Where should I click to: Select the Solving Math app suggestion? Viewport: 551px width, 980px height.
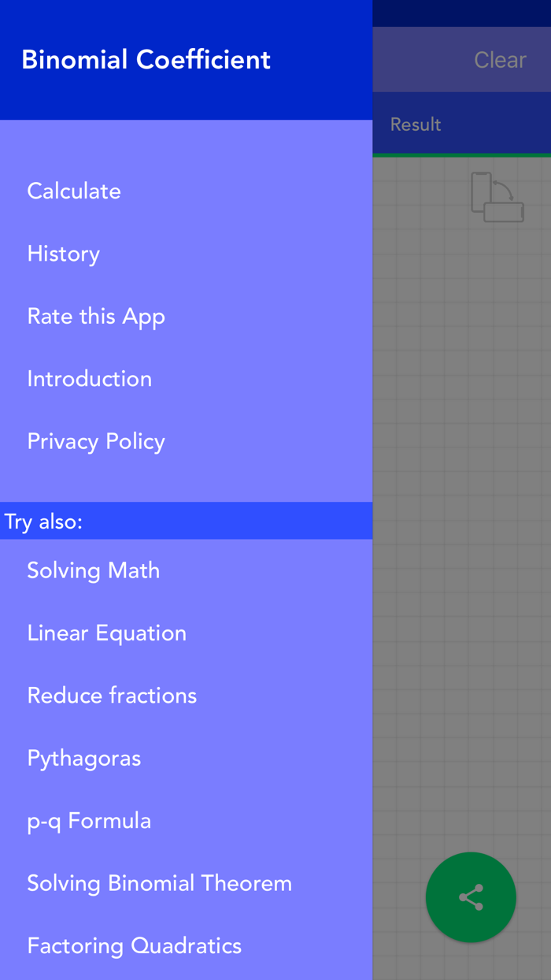pyautogui.click(x=93, y=570)
